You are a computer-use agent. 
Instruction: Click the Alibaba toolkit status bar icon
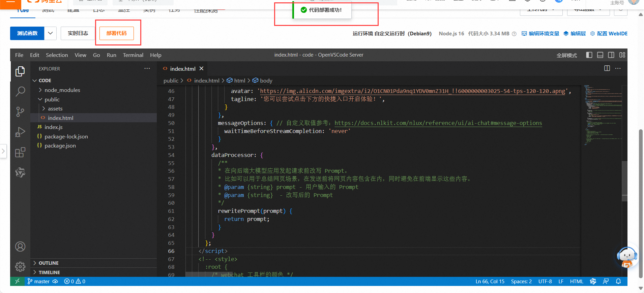tap(593, 281)
